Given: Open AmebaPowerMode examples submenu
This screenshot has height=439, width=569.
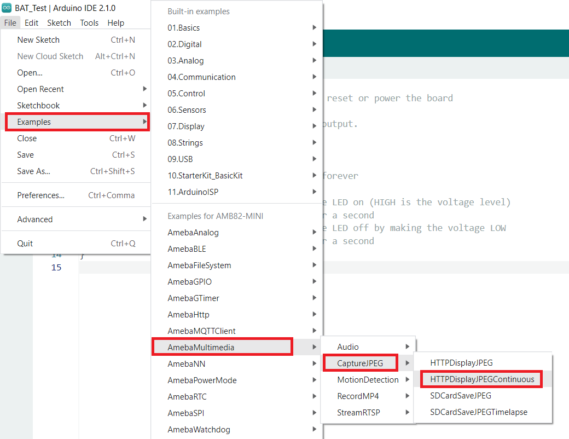Looking at the screenshot, I should click(237, 380).
